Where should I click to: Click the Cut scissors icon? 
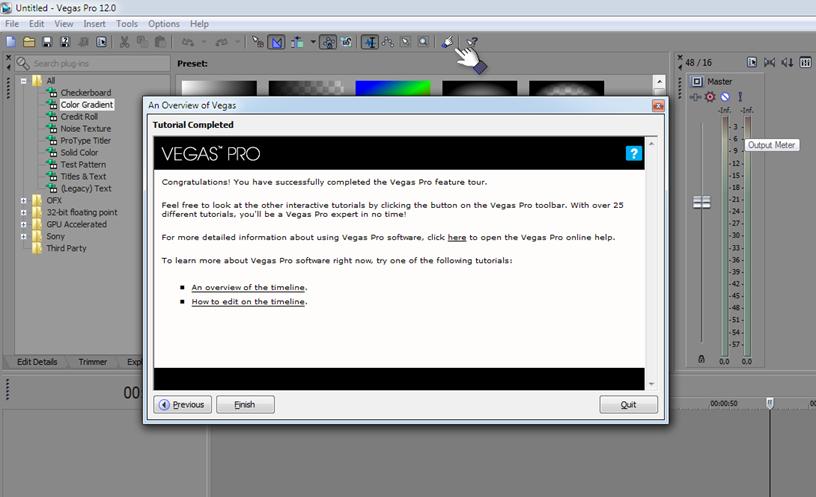pyautogui.click(x=124, y=42)
